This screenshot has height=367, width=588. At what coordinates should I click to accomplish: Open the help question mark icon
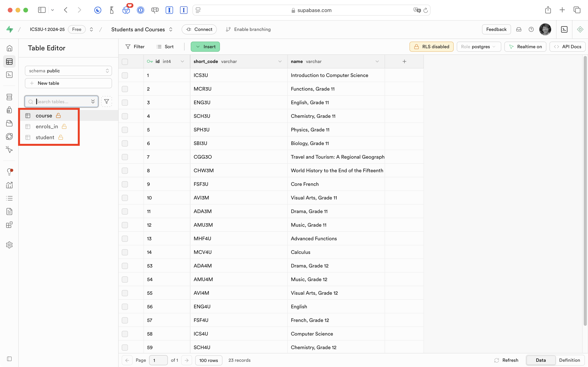coord(531,29)
